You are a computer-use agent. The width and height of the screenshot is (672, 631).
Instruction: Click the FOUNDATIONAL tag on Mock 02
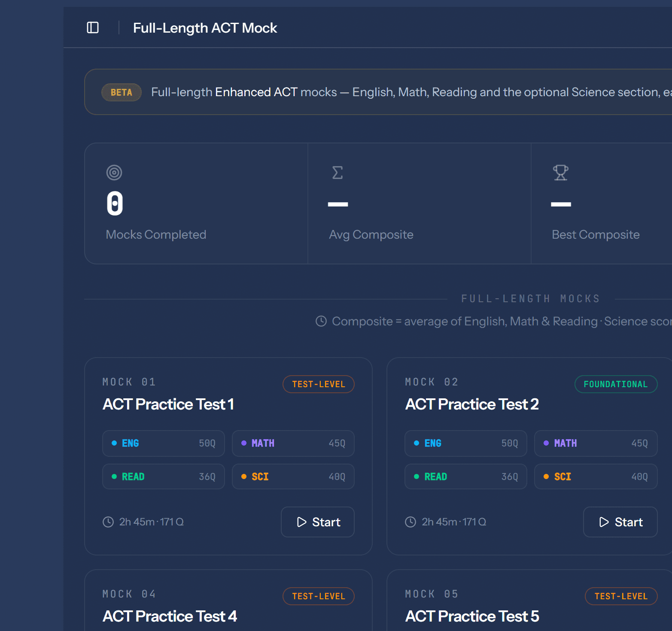616,384
